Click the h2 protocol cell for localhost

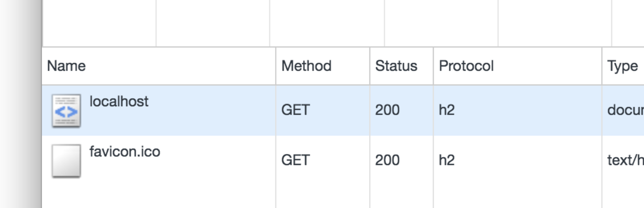(x=447, y=110)
